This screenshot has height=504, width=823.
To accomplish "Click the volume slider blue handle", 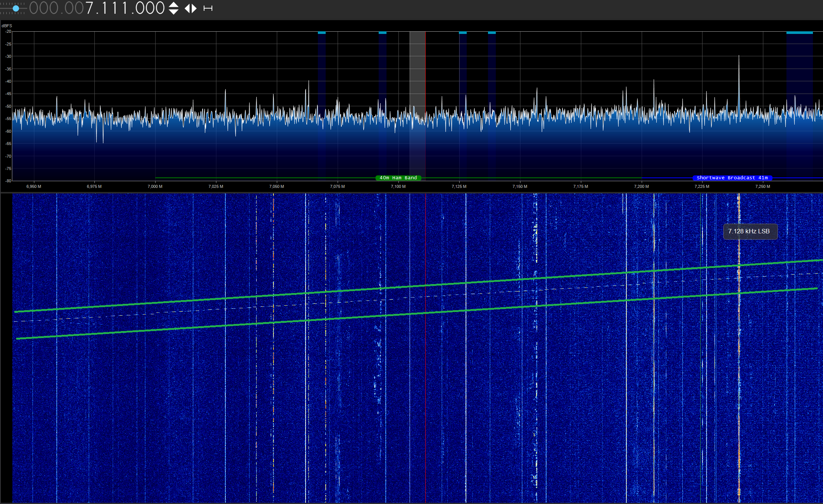I will (16, 8).
